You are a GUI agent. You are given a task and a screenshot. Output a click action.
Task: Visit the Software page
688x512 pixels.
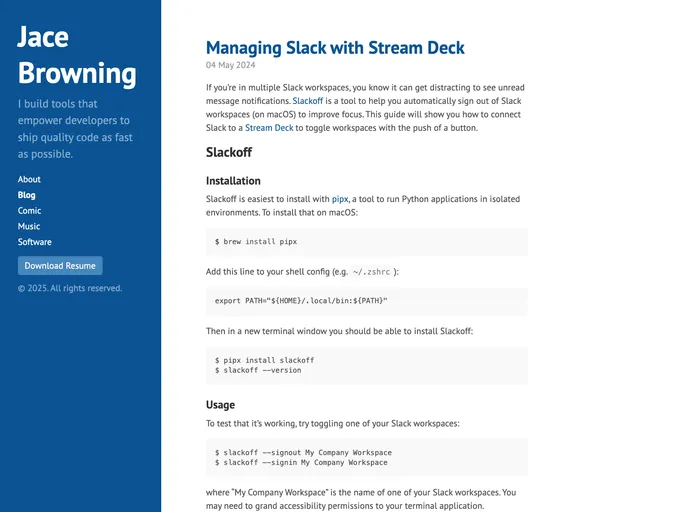click(x=35, y=242)
